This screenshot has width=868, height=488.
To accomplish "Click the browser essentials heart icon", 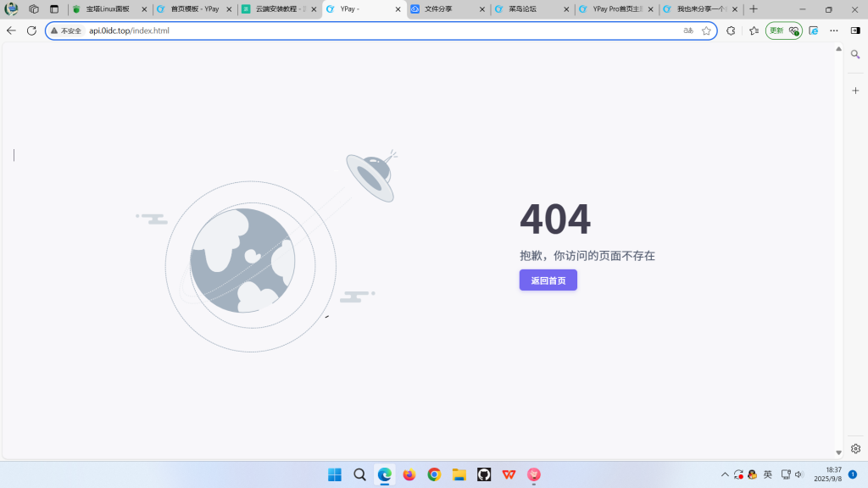I will coord(794,30).
